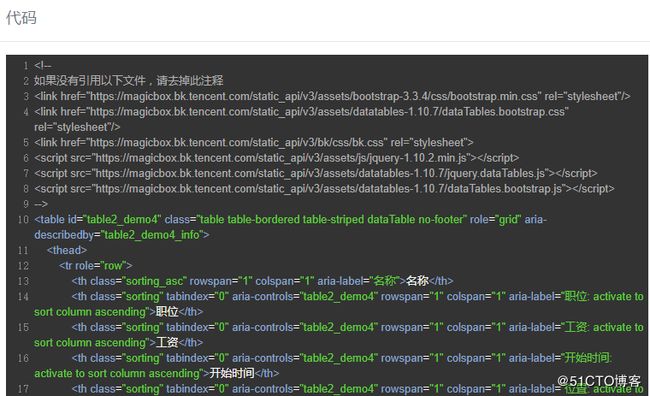Image resolution: width=650 pixels, height=396 pixels.
Task: Click the comment closing '-->' line
Action: pyautogui.click(x=41, y=204)
